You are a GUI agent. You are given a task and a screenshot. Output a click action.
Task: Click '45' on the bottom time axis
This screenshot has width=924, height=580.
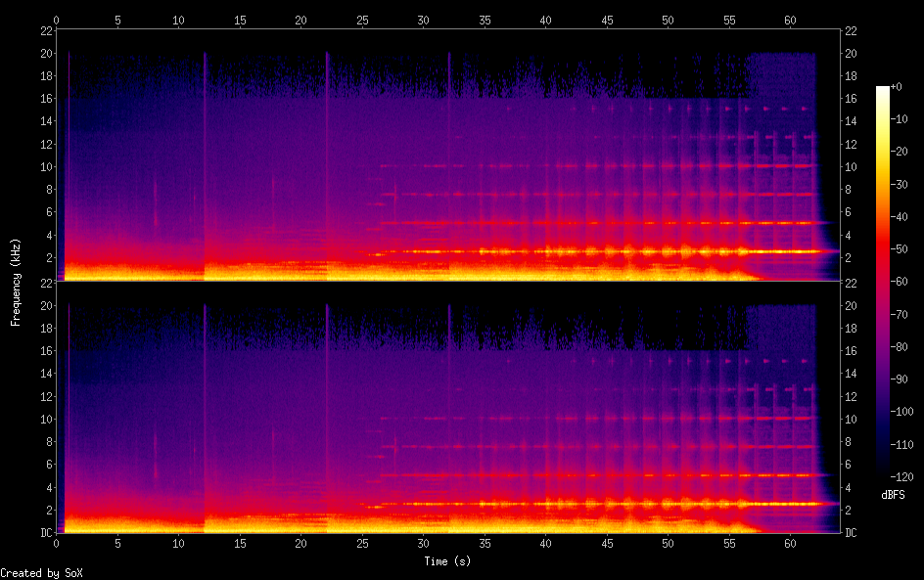607,544
